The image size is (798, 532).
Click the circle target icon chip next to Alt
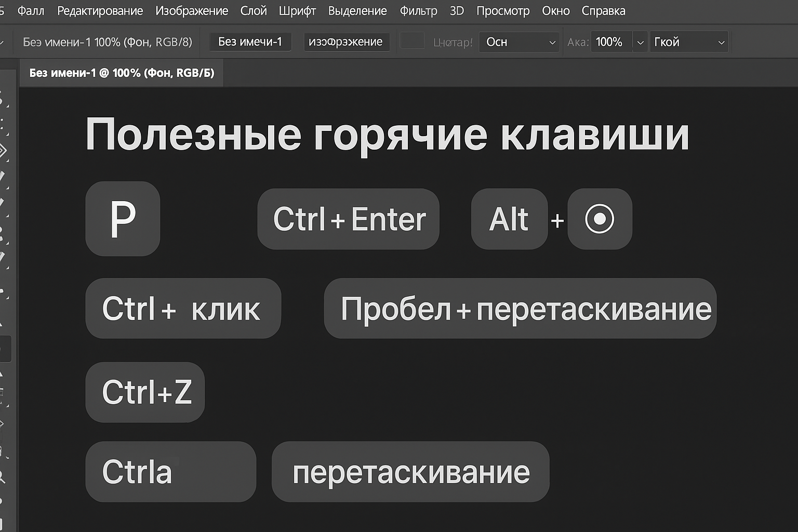coord(600,219)
